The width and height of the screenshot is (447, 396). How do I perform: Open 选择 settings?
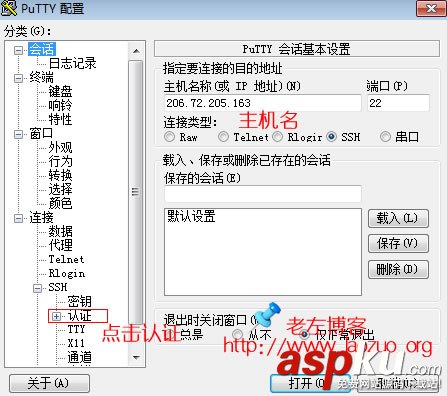[x=60, y=189]
